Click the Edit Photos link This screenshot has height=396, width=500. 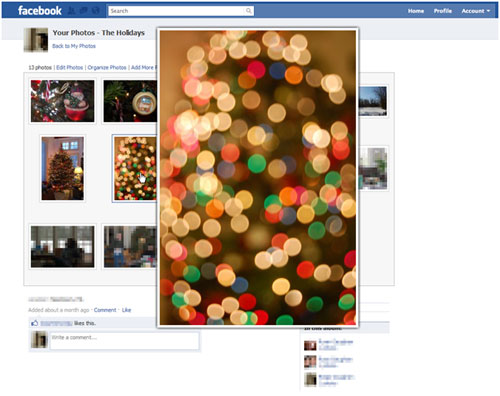[x=69, y=67]
